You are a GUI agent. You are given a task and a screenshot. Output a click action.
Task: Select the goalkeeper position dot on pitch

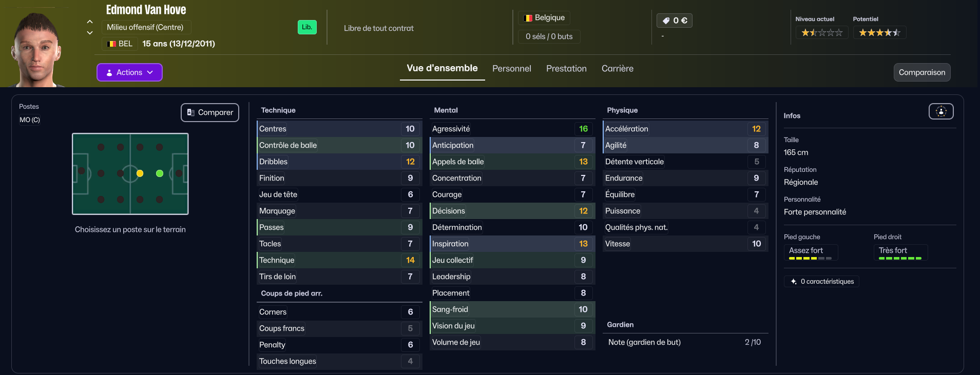[81, 171]
